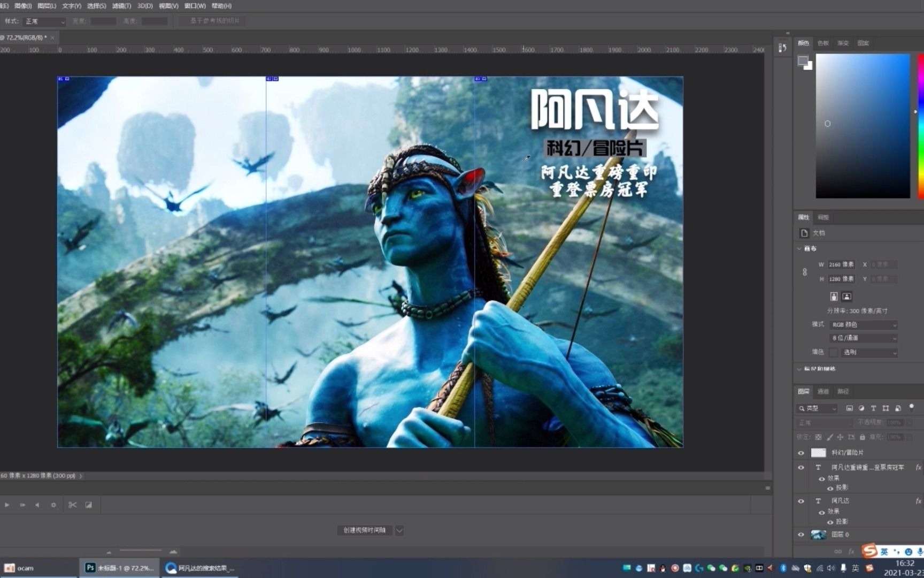
Task: Open the timeline panel menu icon
Action: 768,488
